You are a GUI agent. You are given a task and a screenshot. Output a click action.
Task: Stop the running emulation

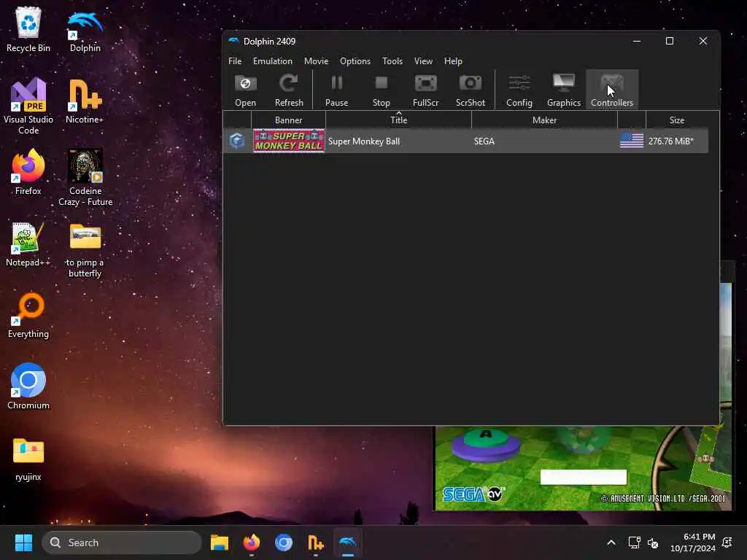[x=381, y=90]
